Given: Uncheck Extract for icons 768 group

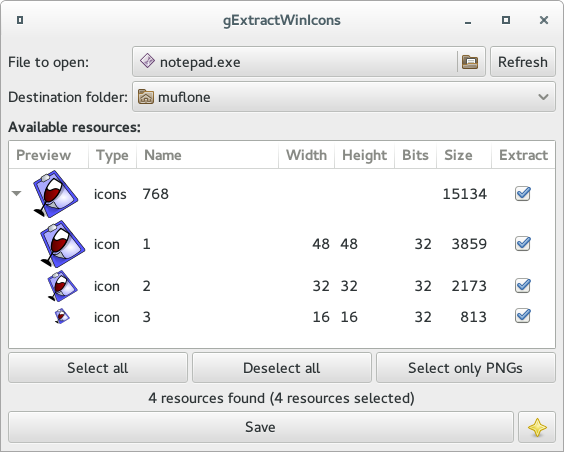Looking at the screenshot, I should (x=523, y=193).
